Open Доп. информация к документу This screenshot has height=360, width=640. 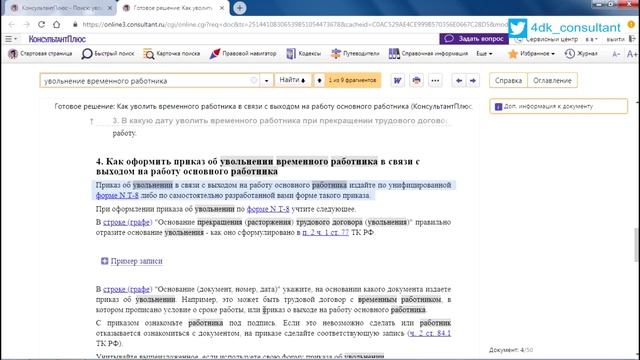point(558,106)
